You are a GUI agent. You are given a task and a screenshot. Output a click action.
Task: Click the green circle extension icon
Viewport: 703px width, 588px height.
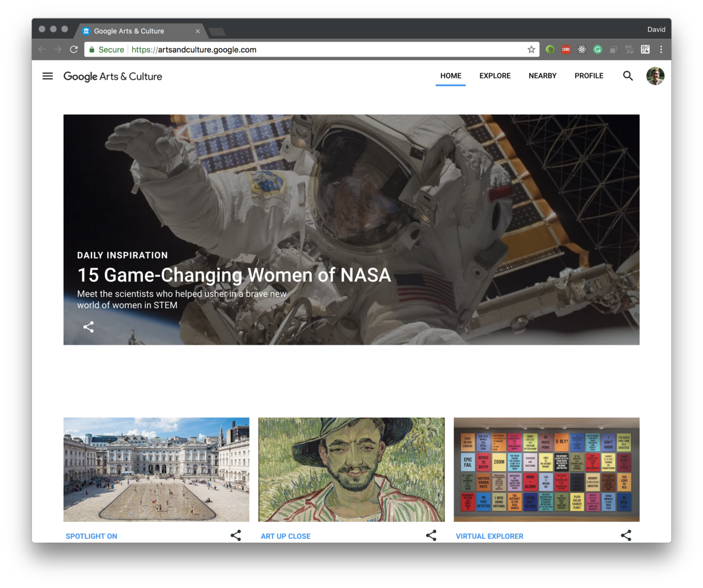pos(550,50)
